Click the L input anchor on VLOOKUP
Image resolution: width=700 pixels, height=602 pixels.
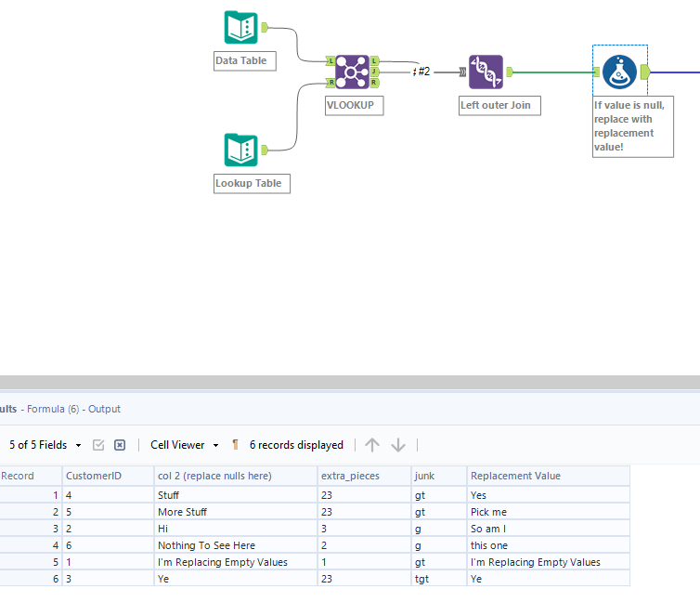[331, 60]
